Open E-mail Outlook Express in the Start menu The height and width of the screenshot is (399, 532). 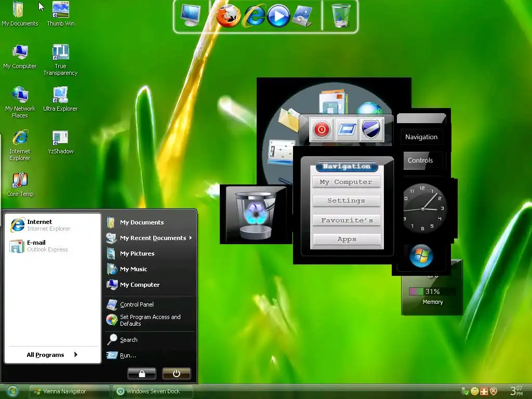[52, 246]
